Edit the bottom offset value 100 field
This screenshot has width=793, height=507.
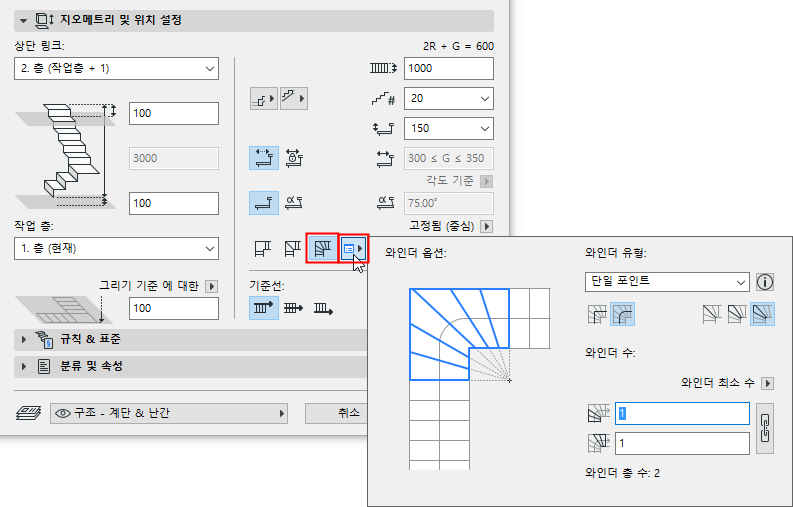174,203
